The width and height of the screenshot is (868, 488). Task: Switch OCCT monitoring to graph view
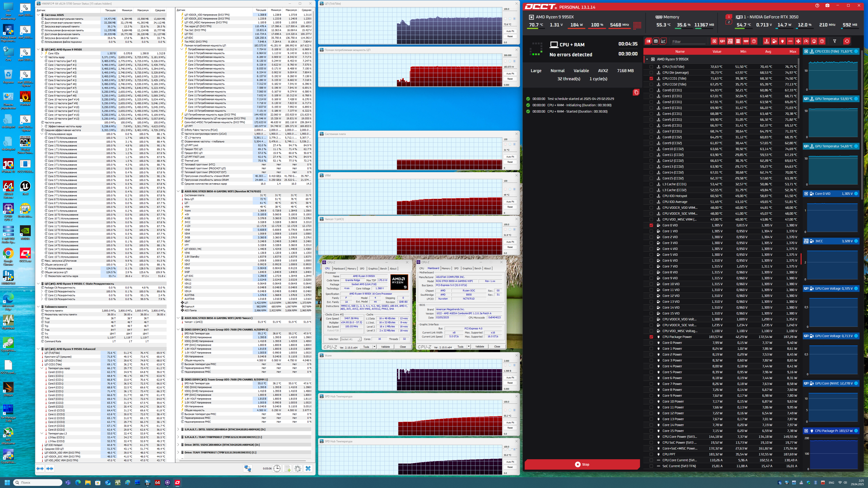tap(663, 41)
